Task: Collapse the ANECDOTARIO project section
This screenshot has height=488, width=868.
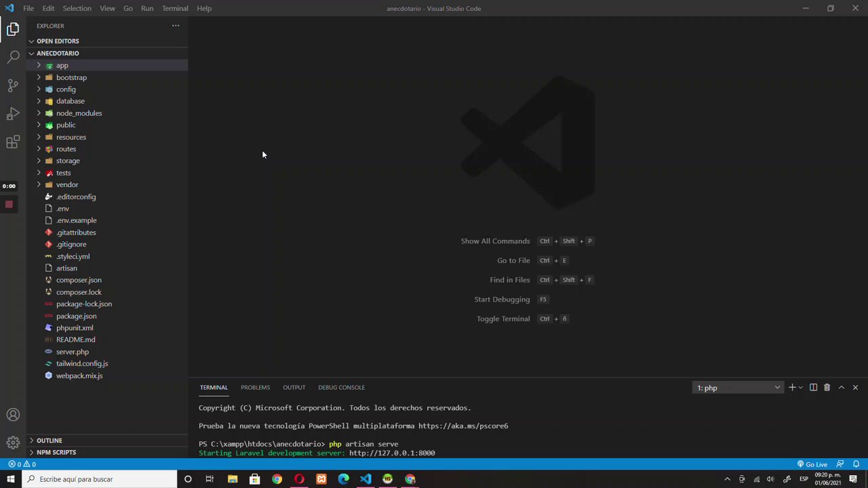Action: click(x=107, y=53)
